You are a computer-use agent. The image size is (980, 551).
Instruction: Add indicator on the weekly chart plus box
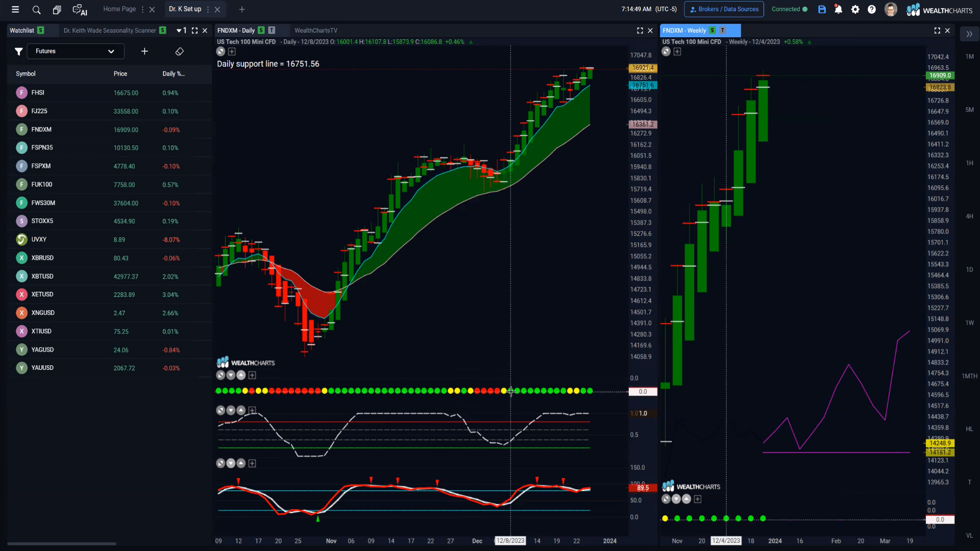(677, 52)
